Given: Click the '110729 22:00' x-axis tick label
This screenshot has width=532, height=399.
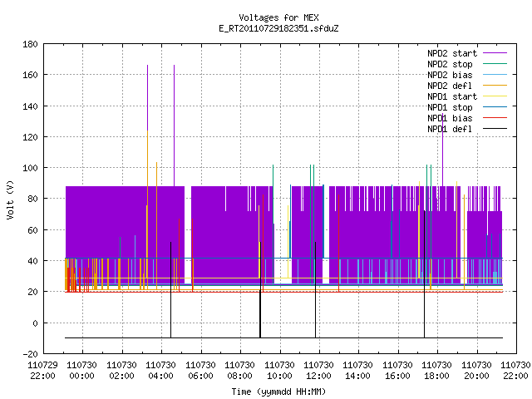Looking at the screenshot, I should pos(42,371).
